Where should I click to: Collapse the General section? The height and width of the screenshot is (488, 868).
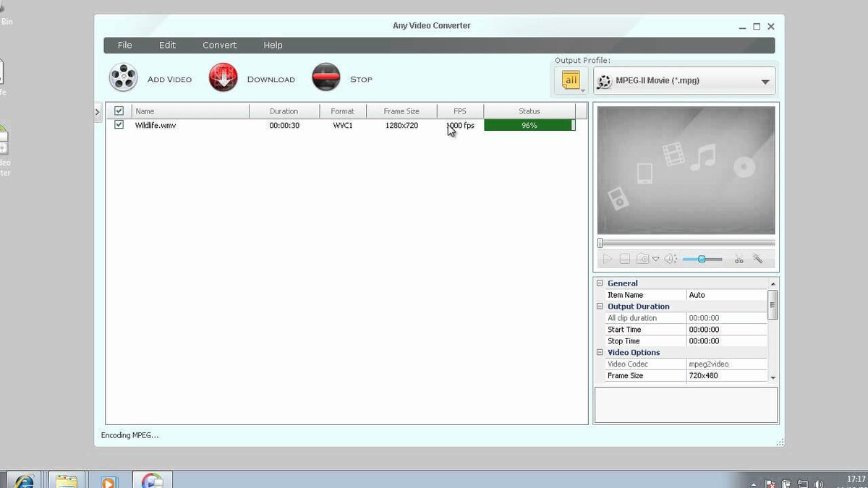click(x=600, y=283)
